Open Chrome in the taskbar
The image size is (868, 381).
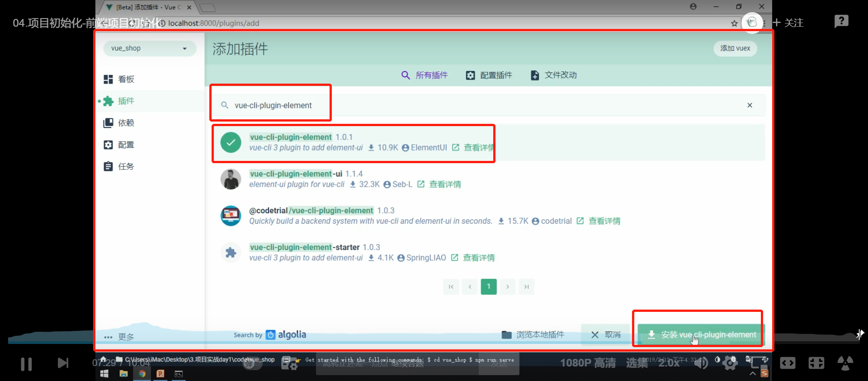coord(142,374)
